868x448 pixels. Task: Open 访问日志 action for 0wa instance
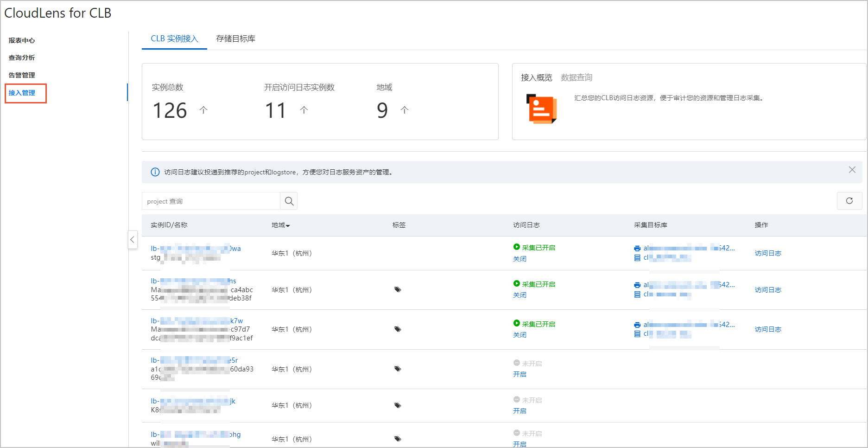click(x=768, y=253)
